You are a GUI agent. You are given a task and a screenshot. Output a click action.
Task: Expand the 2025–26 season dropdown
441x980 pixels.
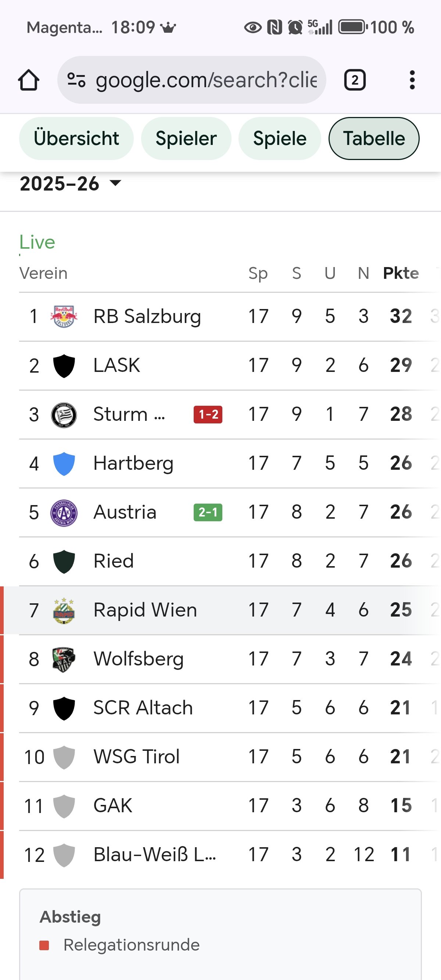(71, 184)
